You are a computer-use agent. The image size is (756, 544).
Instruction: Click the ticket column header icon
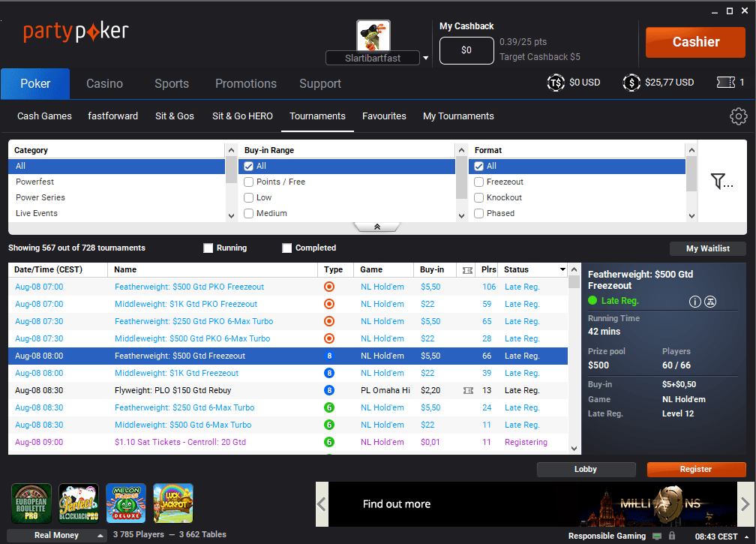click(x=468, y=270)
